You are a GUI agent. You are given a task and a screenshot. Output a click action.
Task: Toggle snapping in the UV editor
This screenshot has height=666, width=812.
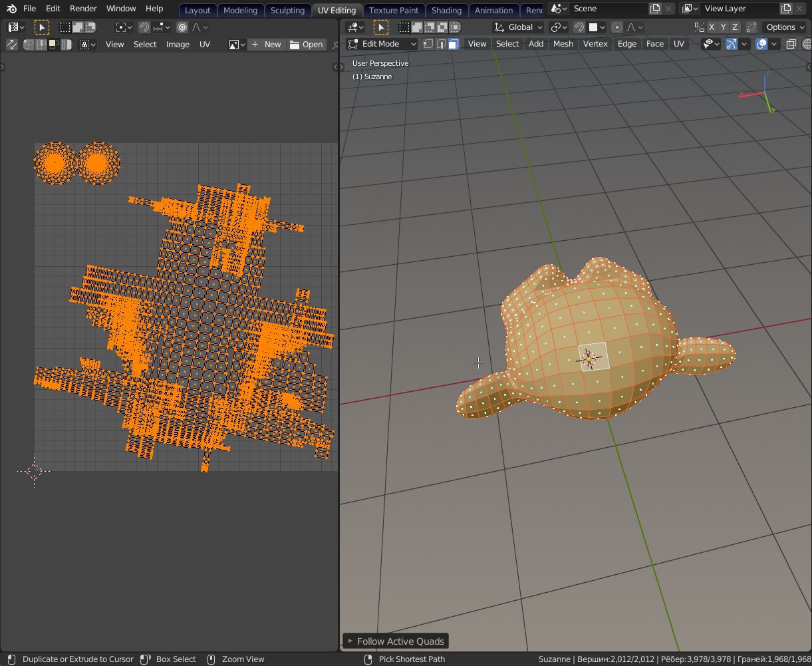144,27
